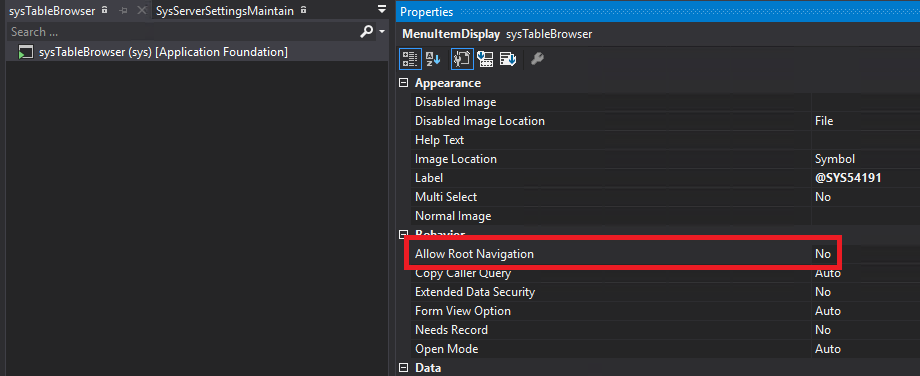920x376 pixels.
Task: Switch to the SysServerSettingsMaintain tab
Action: 225,11
